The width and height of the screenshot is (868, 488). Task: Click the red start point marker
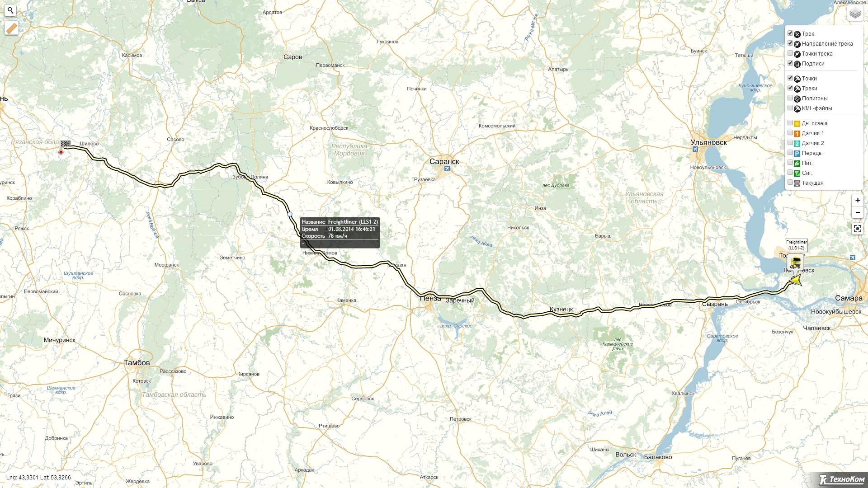(x=61, y=152)
